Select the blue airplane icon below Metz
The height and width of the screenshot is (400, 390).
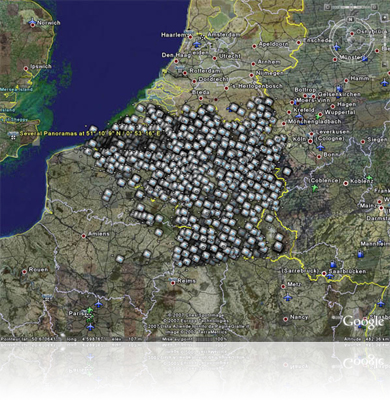pos(287,297)
